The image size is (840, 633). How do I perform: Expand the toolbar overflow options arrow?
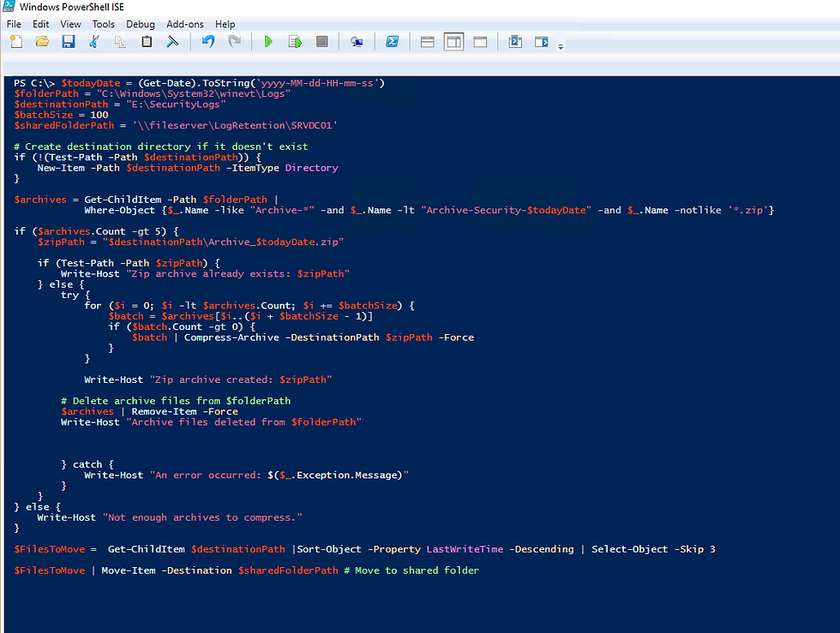561,47
